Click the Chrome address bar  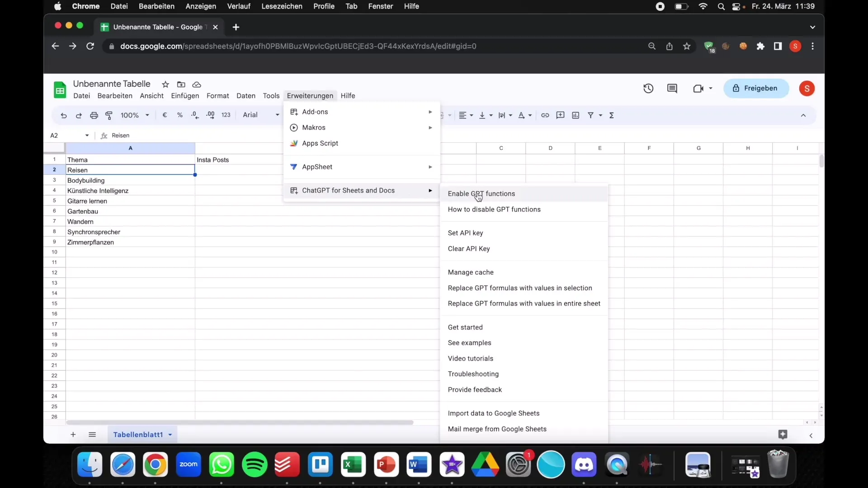375,46
